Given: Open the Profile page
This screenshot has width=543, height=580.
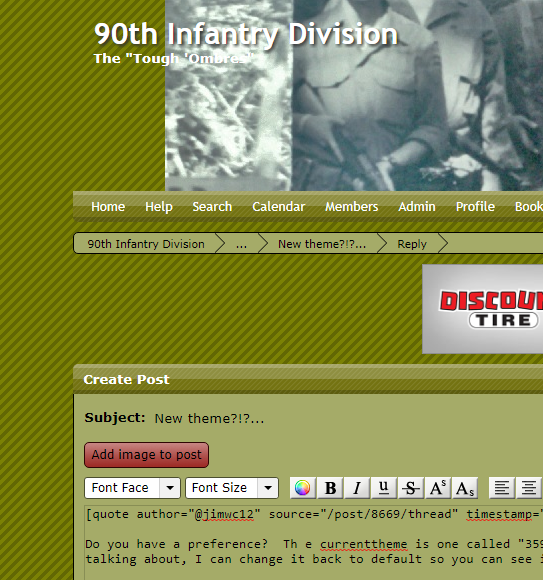Looking at the screenshot, I should click(475, 206).
